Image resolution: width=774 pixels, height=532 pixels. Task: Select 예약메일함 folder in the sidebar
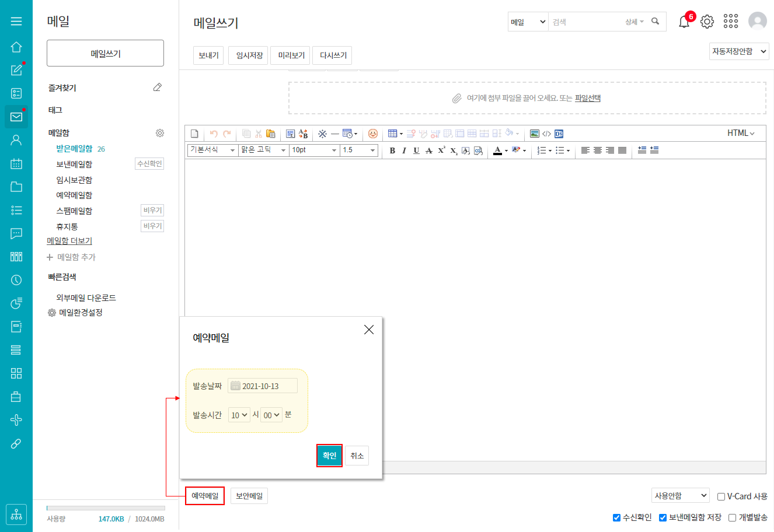click(x=74, y=195)
